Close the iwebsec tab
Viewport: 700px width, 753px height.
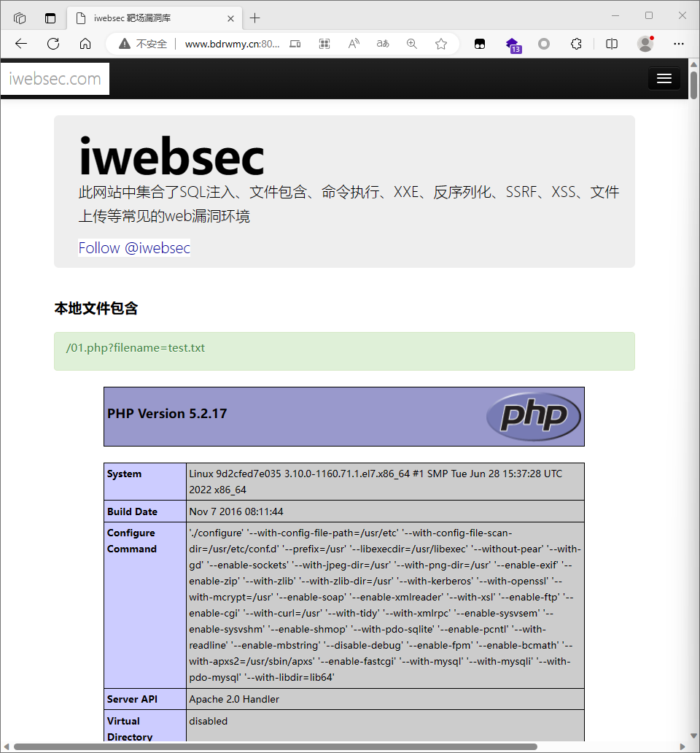[x=230, y=18]
